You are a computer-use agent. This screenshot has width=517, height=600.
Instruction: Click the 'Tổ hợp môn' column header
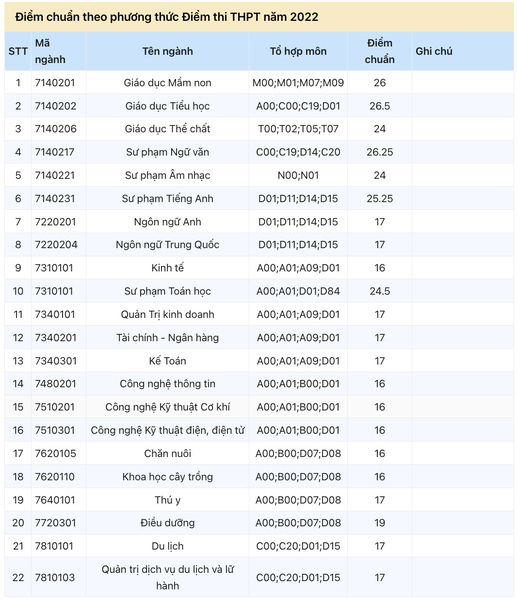pyautogui.click(x=298, y=51)
